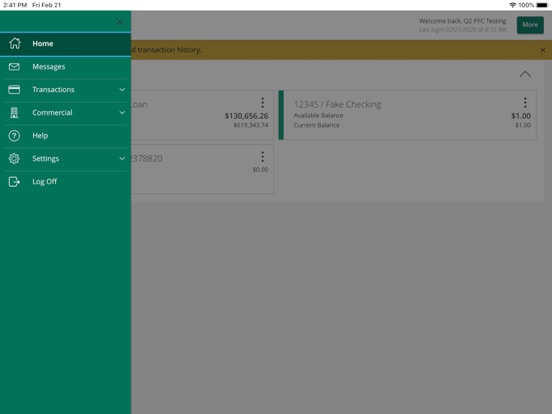This screenshot has height=414, width=552.
Task: Open options menu for Fake Checking account
Action: click(525, 103)
